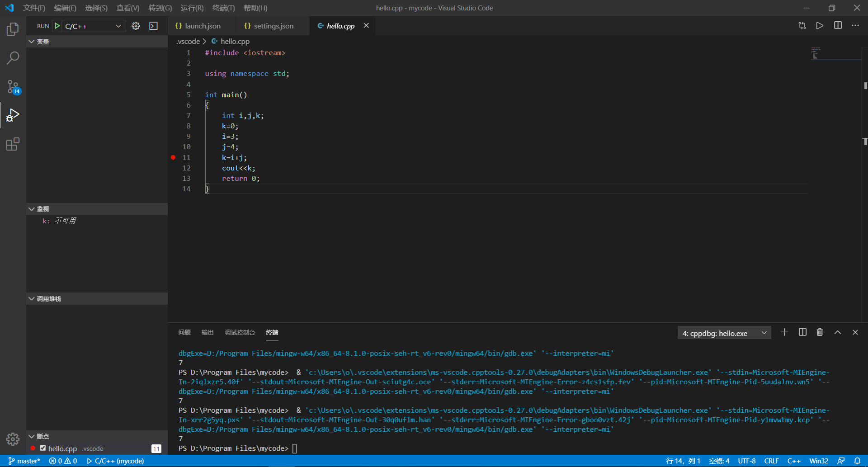
Task: Click the master* branch in status bar
Action: tap(24, 461)
